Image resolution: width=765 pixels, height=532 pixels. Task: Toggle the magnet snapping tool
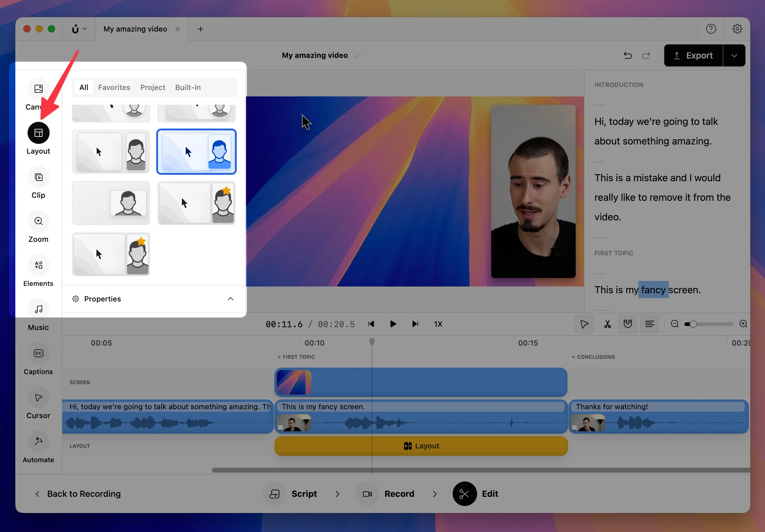coord(628,324)
